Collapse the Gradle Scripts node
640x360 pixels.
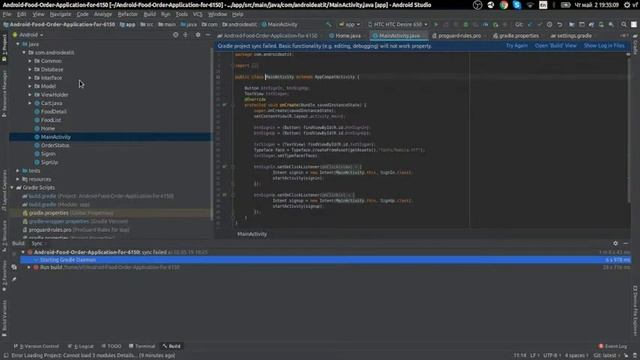12,188
